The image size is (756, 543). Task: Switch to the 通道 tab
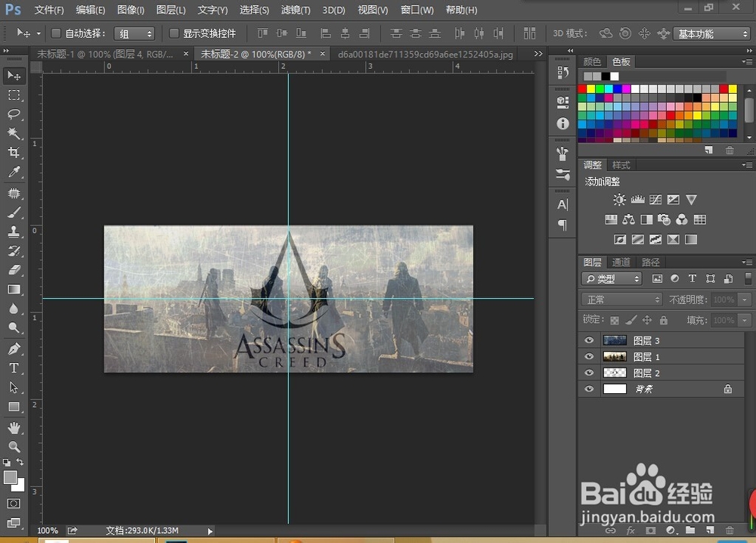point(621,262)
